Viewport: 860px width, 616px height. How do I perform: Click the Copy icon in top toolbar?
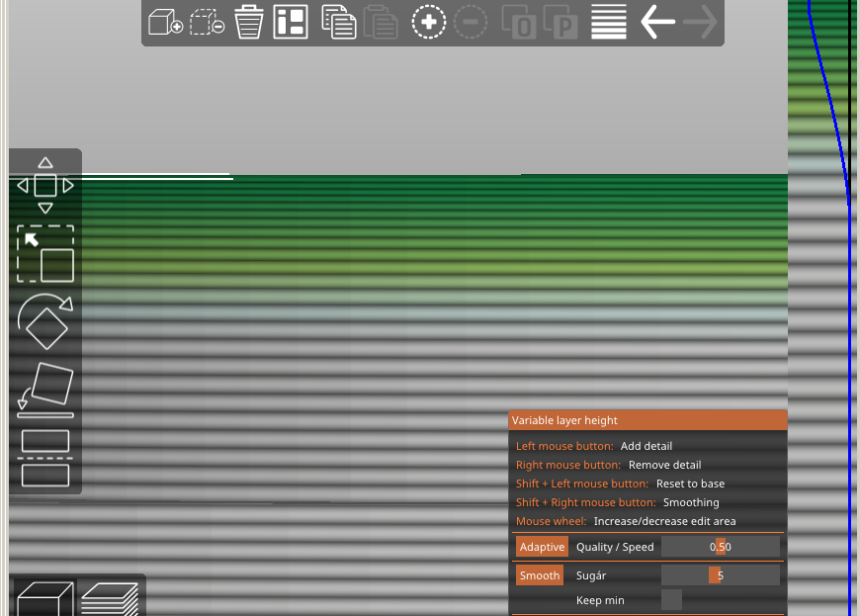coord(339,22)
